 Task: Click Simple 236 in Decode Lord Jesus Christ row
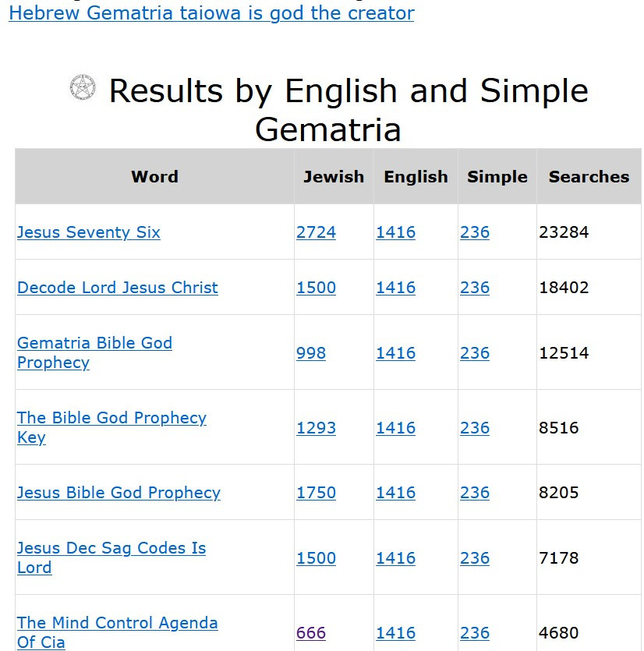pos(474,288)
